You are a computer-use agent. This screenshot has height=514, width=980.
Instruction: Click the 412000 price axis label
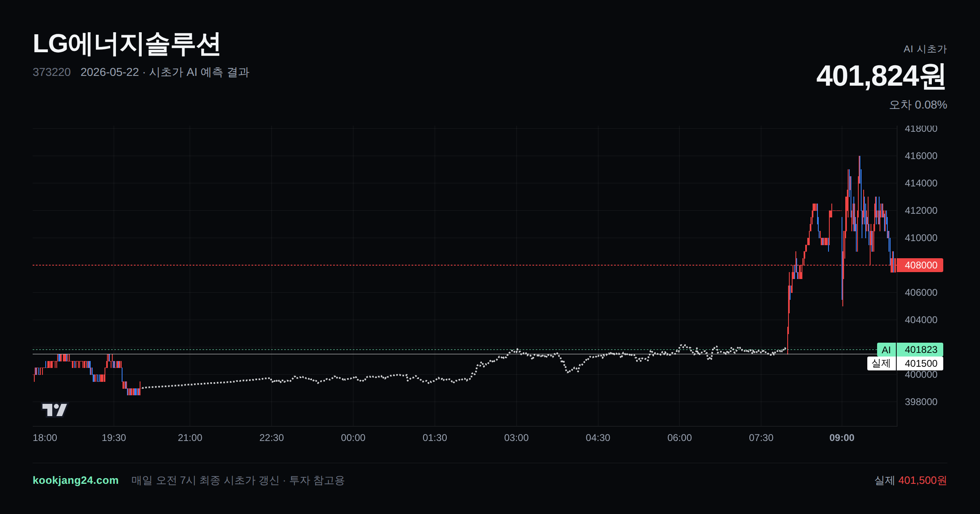pyautogui.click(x=921, y=210)
